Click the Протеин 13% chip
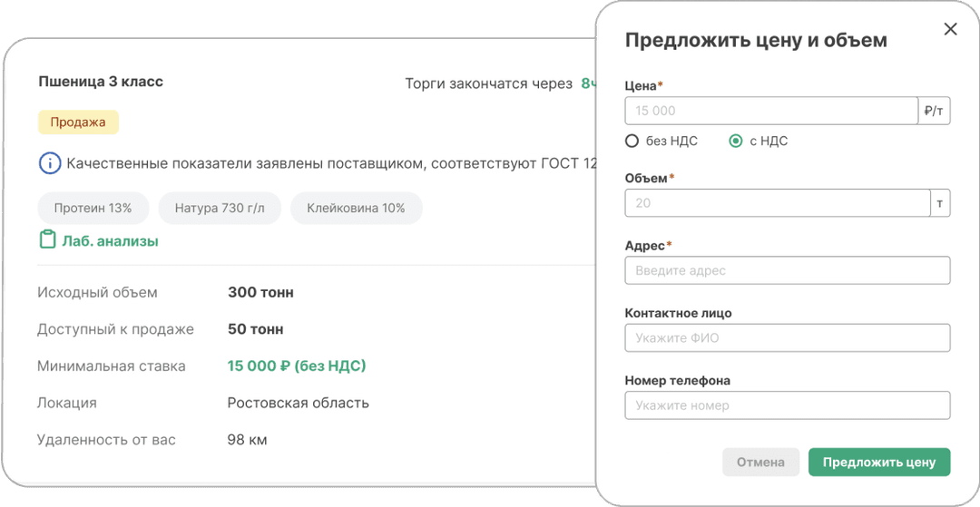The width and height of the screenshot is (980, 507). [93, 209]
